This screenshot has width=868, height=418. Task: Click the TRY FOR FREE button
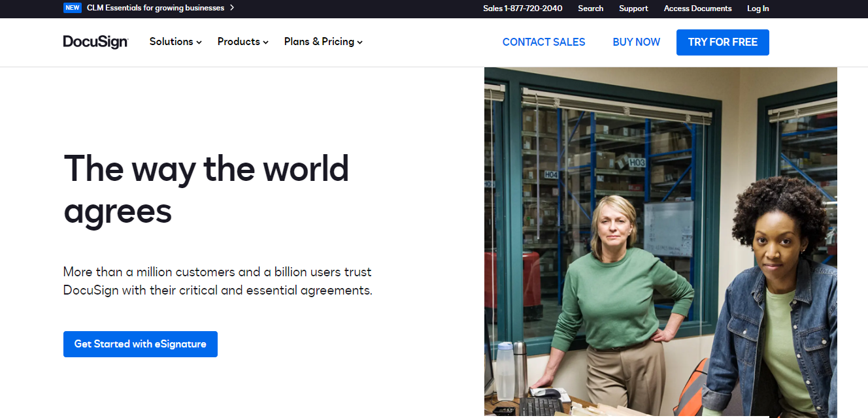[723, 42]
